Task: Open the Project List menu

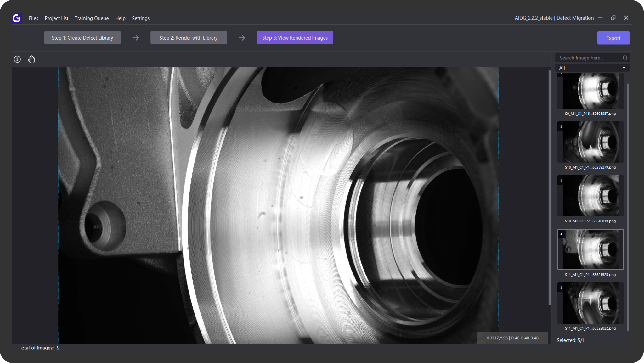Action: point(56,18)
